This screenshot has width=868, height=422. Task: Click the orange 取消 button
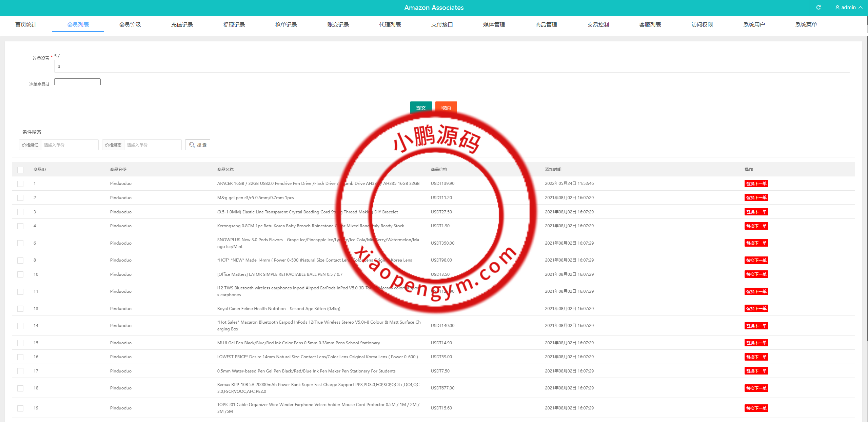point(446,108)
